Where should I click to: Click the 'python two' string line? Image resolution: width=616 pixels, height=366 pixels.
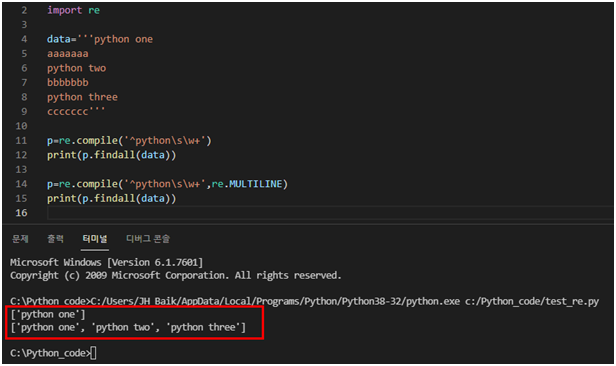(x=77, y=68)
